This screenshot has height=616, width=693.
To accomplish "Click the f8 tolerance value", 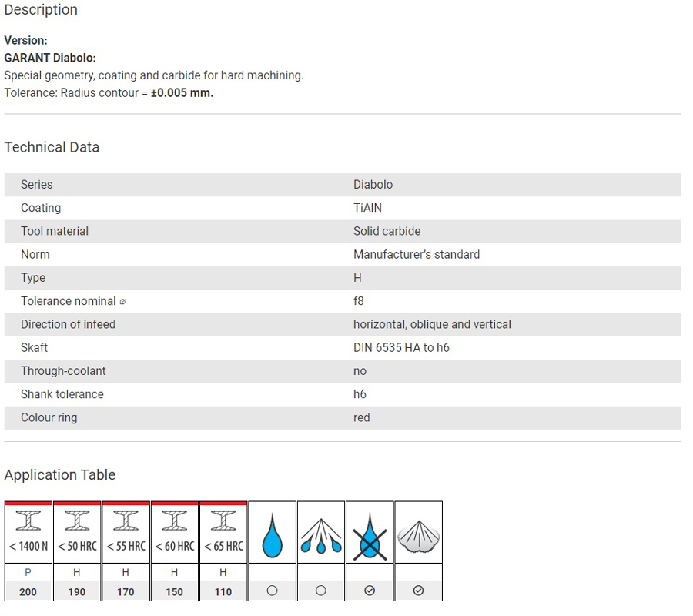I will click(358, 301).
